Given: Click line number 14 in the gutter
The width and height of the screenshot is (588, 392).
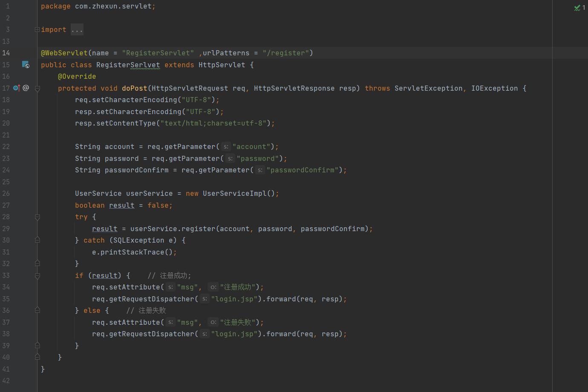Looking at the screenshot, I should pyautogui.click(x=6, y=53).
